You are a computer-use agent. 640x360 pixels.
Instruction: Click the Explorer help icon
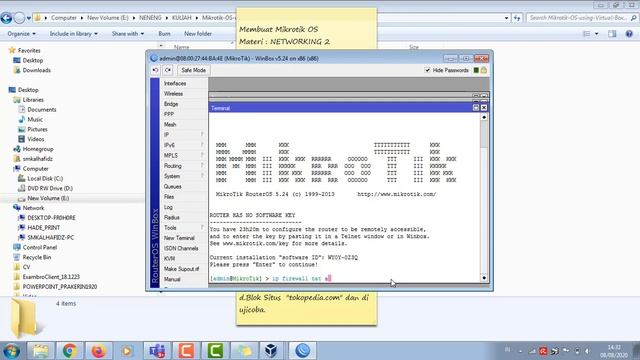tap(629, 34)
